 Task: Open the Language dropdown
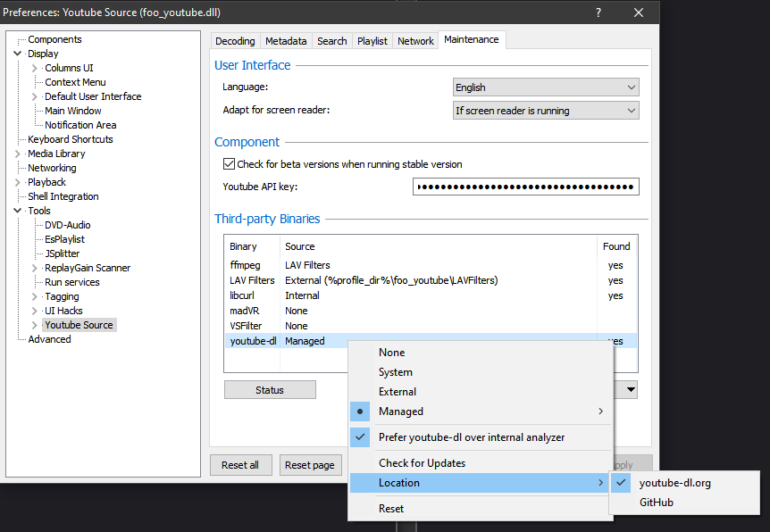click(546, 87)
